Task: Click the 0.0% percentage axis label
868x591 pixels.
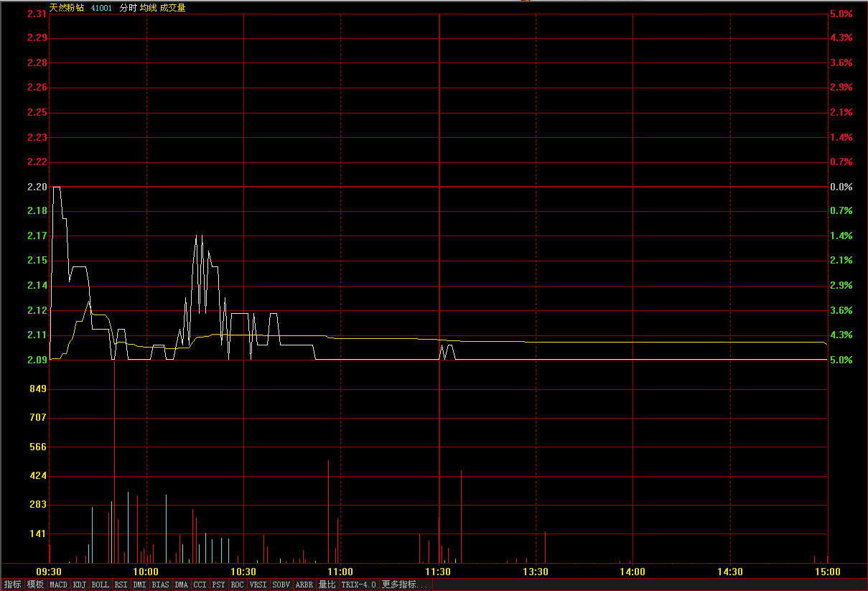Action: coord(841,187)
